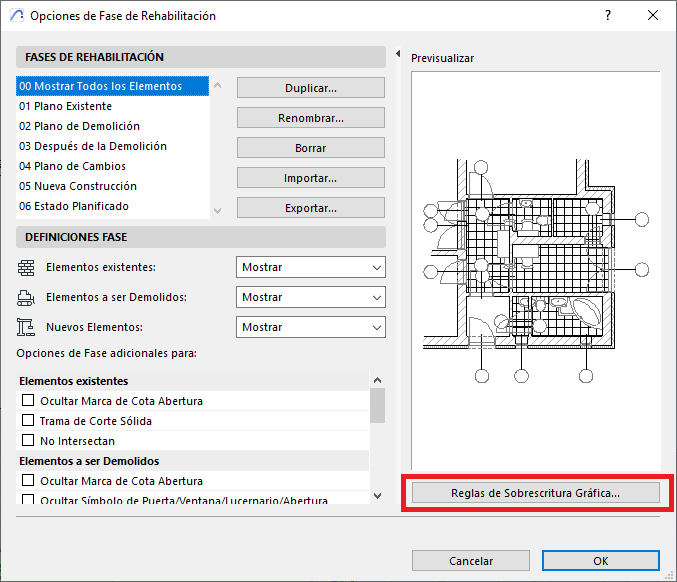Viewport: 677px width, 582px height.
Task: Toggle the Trama de Corte Sólida checkbox
Action: point(28,421)
